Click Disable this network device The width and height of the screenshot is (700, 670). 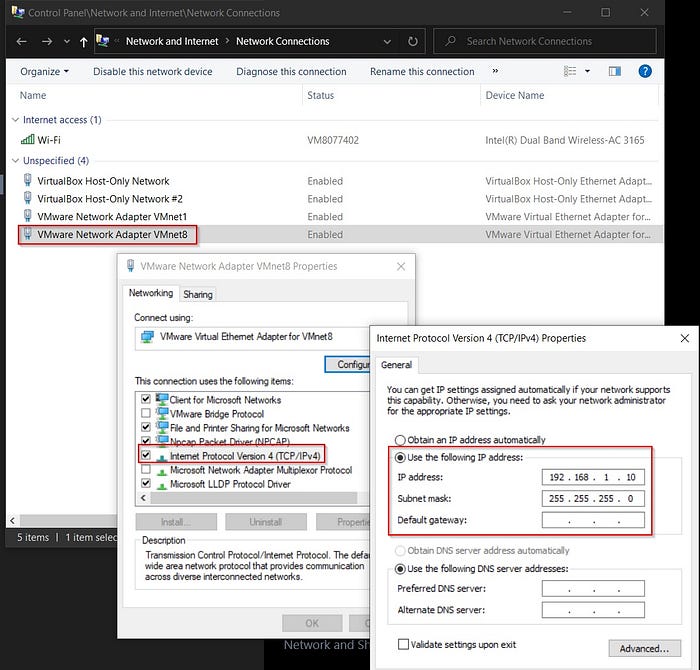coord(152,72)
